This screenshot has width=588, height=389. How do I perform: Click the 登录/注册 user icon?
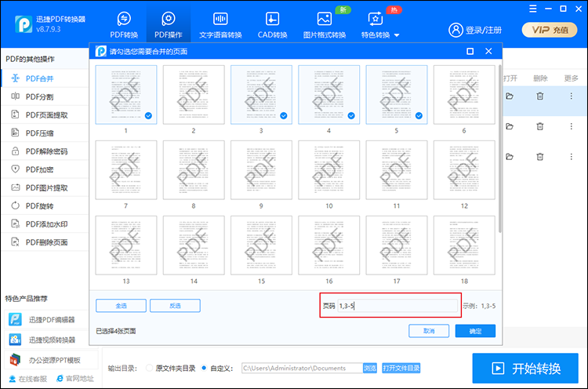[x=456, y=30]
